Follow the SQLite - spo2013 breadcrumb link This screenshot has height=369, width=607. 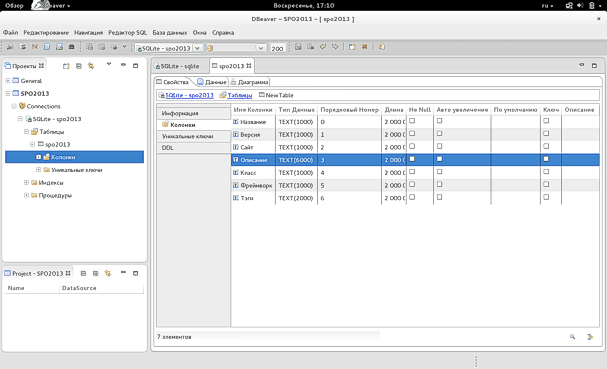[x=189, y=95]
